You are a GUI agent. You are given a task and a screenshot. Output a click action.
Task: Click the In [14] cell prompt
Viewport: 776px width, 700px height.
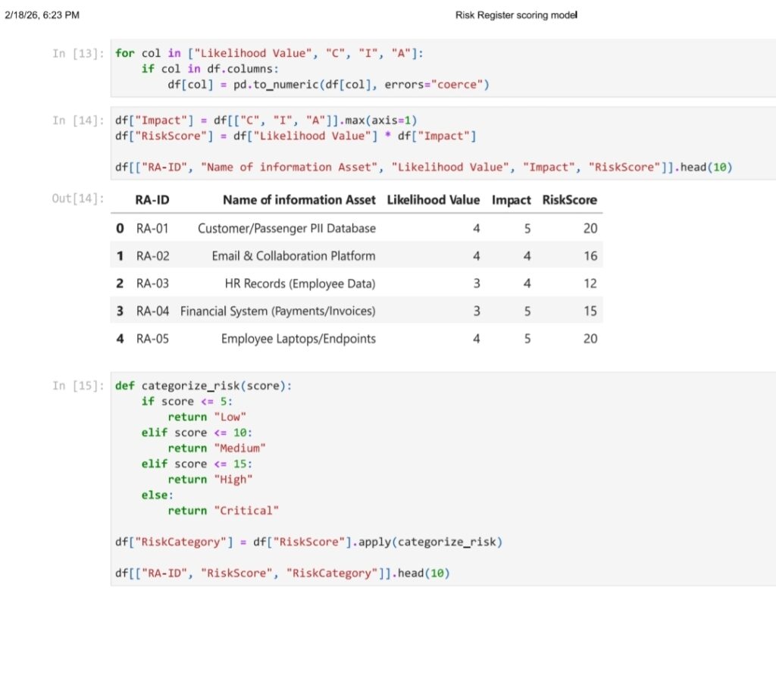(78, 120)
